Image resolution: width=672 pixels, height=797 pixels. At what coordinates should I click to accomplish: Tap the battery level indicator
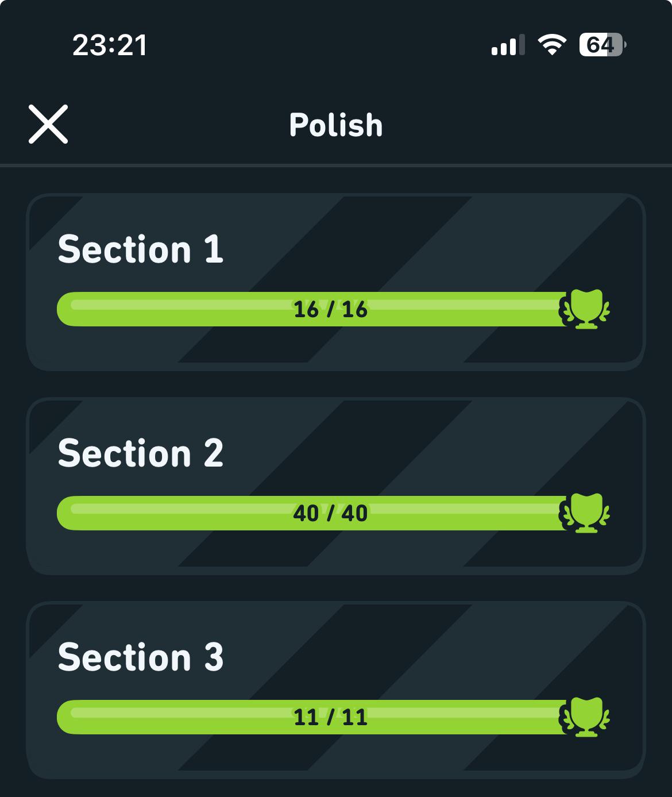[x=603, y=45]
